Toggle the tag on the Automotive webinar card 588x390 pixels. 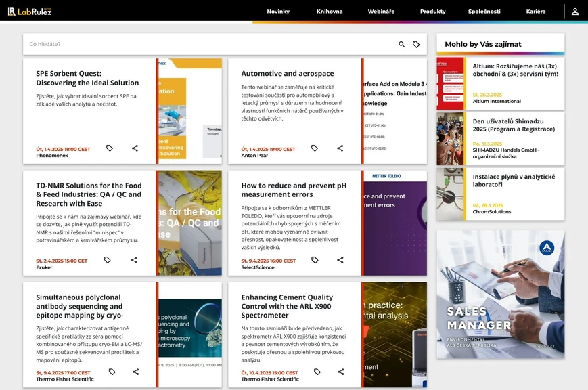(x=314, y=148)
